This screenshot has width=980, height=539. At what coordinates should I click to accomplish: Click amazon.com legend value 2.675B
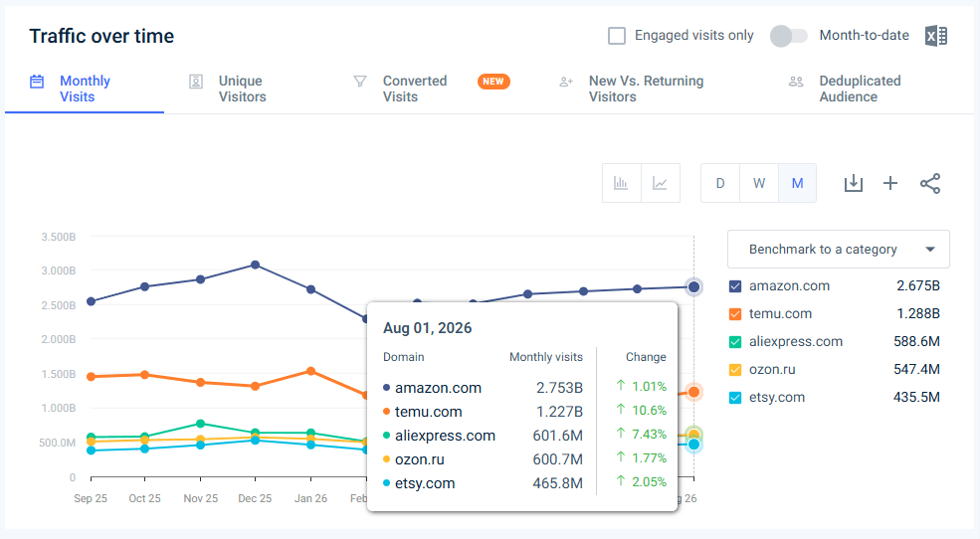point(918,286)
